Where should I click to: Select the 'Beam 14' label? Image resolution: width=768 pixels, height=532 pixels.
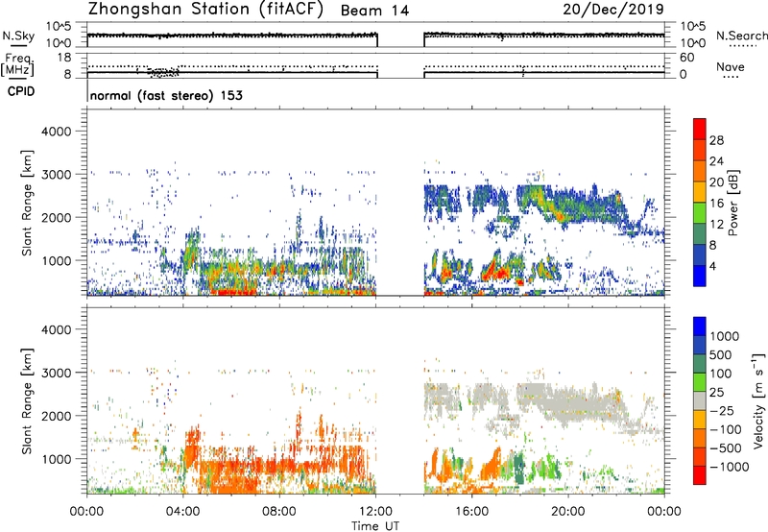(x=374, y=11)
